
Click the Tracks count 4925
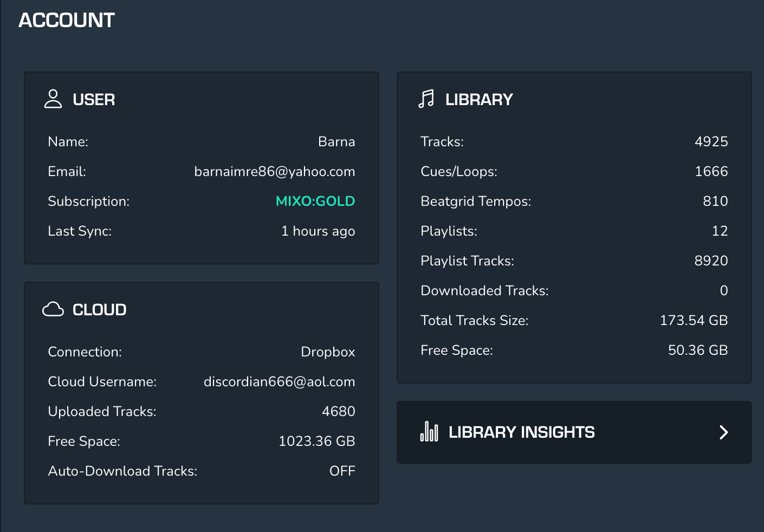coord(711,141)
